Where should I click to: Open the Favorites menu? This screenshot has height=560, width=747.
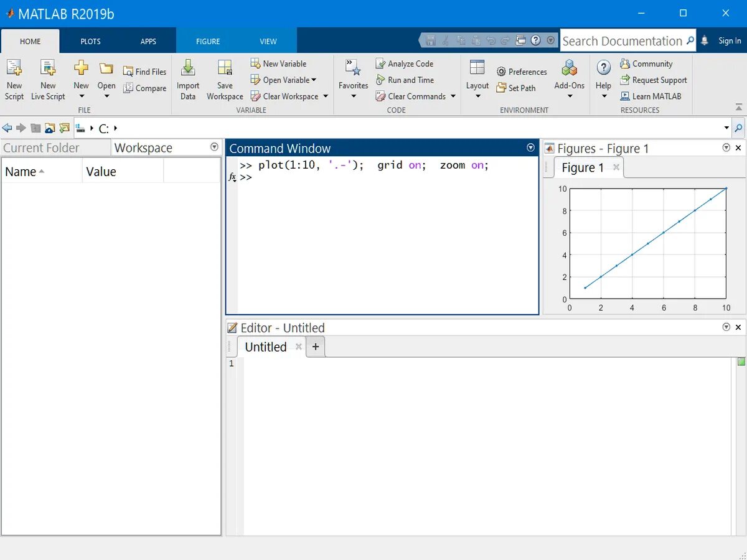click(x=354, y=80)
